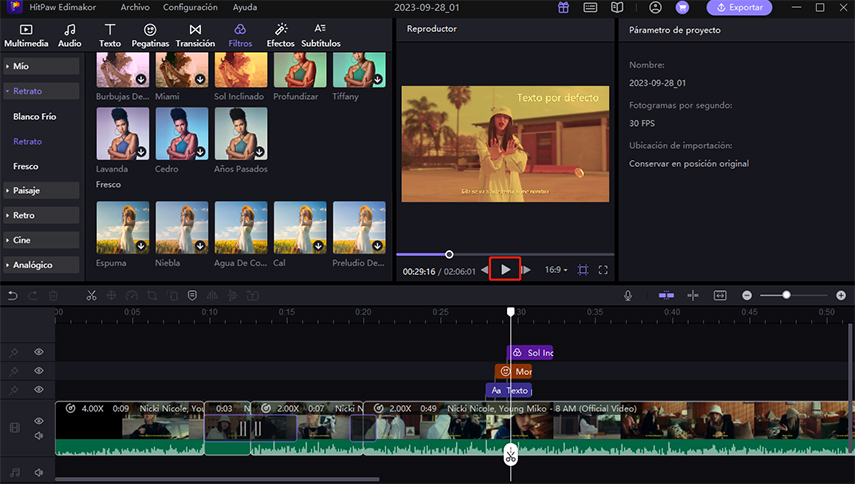Expand the Paisaje category
Screen dimensions: 855x484
click(41, 190)
